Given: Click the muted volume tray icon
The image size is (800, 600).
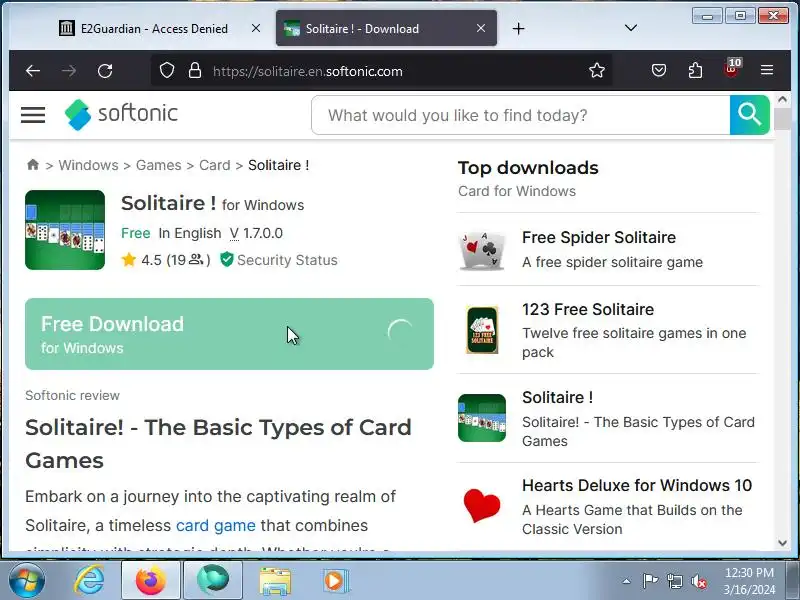Looking at the screenshot, I should pos(699,581).
